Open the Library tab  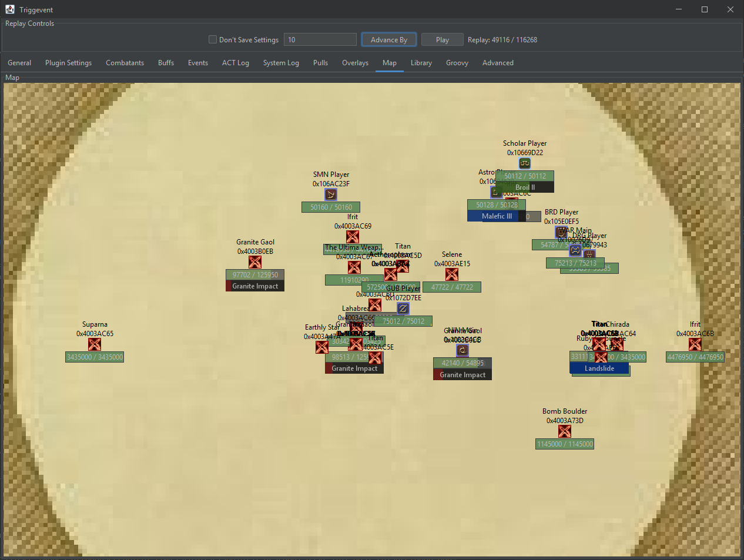pos(421,63)
